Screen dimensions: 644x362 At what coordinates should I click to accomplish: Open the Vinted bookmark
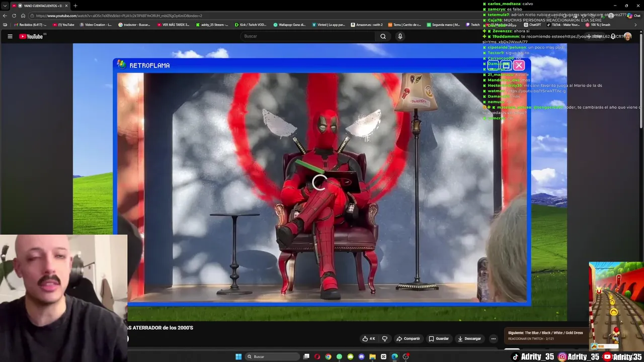(x=329, y=25)
